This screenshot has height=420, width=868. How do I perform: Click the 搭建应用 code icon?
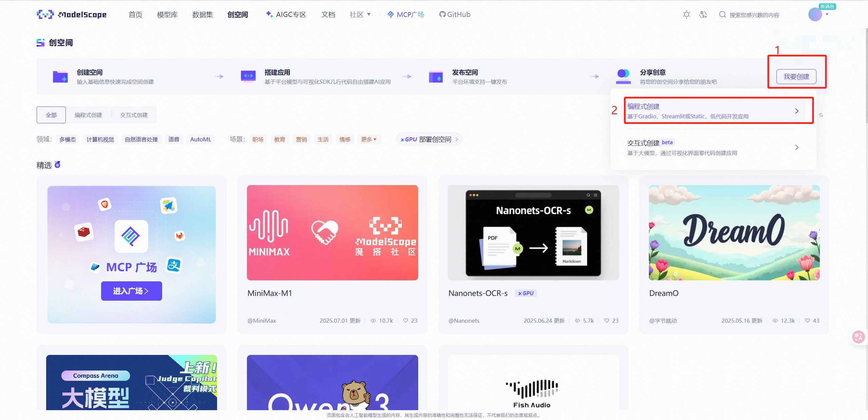(x=248, y=77)
